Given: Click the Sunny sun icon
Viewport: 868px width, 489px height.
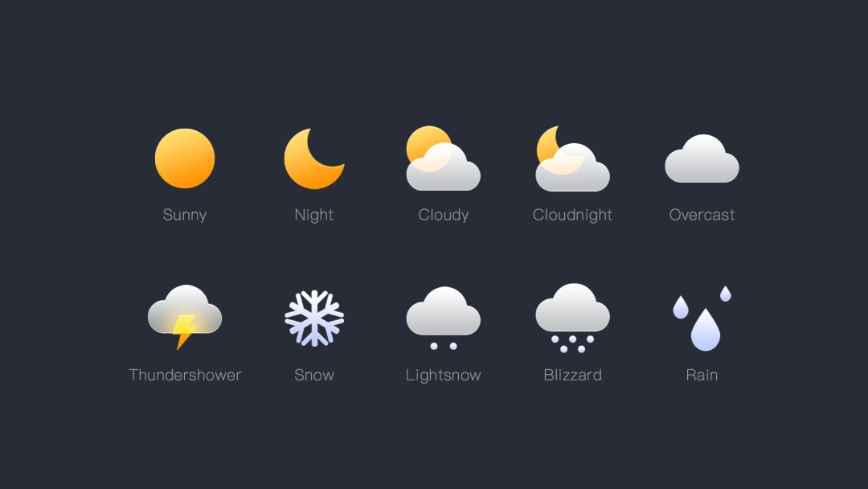Looking at the screenshot, I should click(185, 158).
